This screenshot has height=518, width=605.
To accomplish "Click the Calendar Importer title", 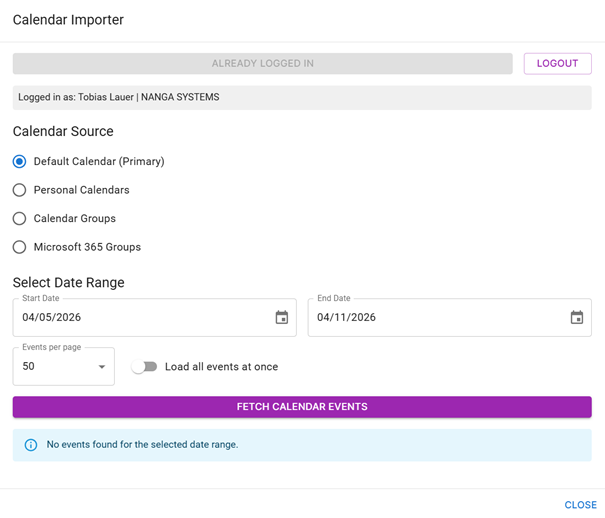I will point(68,20).
